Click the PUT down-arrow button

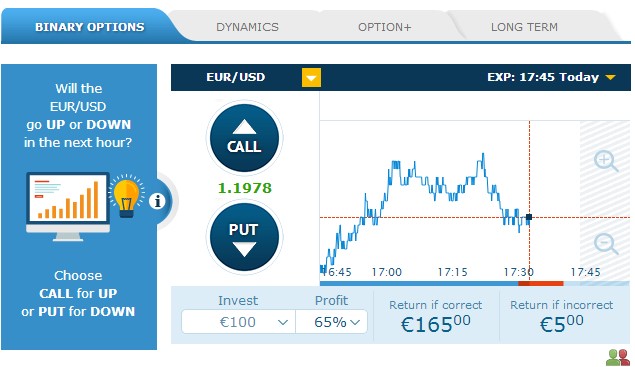coord(244,237)
